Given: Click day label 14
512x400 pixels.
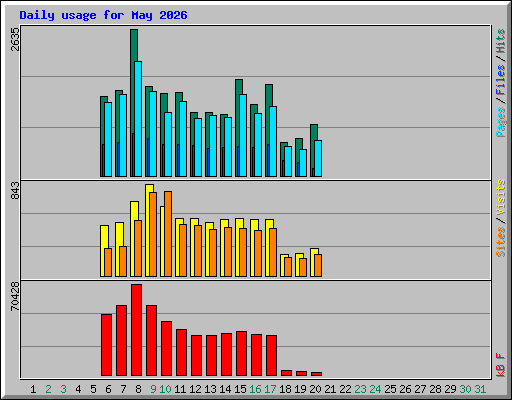Looking at the screenshot, I should (x=225, y=389).
